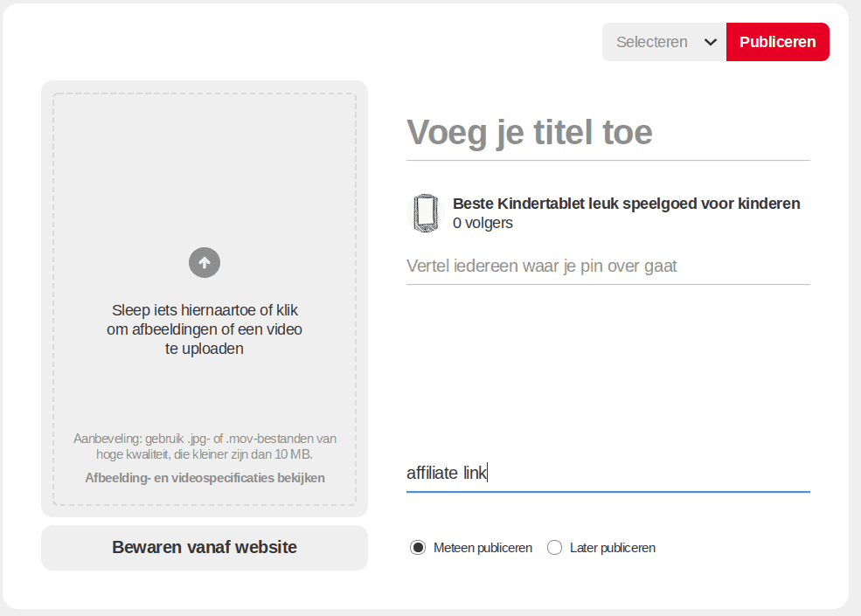This screenshot has height=616, width=861.
Task: Click the Bewaren vanaf website button
Action: [x=205, y=547]
